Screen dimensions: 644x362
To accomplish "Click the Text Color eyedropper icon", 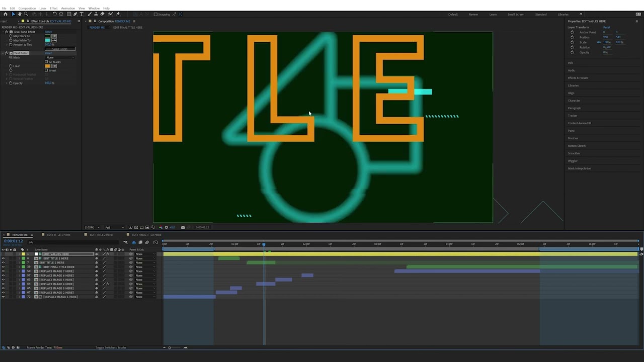I will 54,66.
